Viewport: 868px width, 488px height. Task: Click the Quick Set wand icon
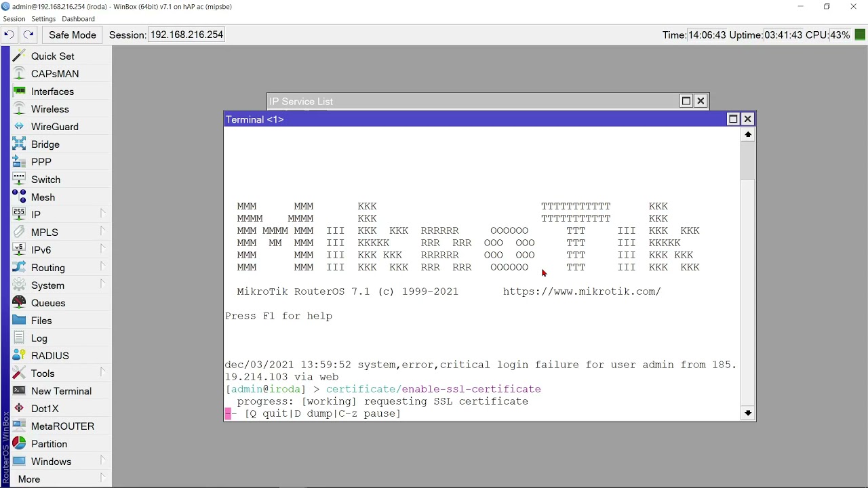pyautogui.click(x=19, y=56)
